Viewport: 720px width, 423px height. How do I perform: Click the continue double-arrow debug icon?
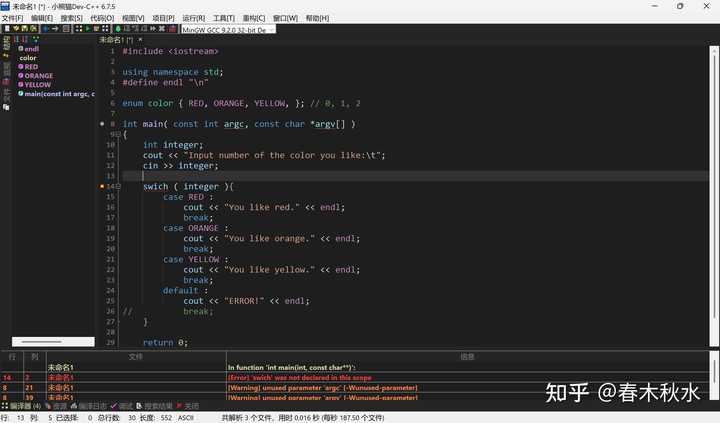pyautogui.click(x=153, y=28)
